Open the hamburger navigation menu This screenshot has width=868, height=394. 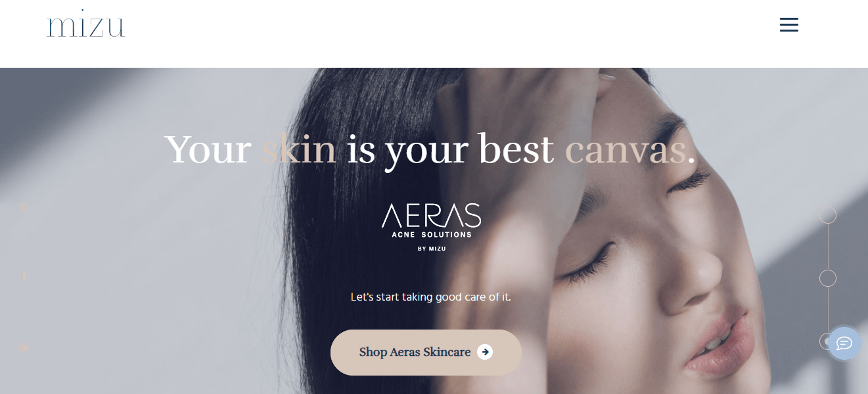[x=788, y=25]
